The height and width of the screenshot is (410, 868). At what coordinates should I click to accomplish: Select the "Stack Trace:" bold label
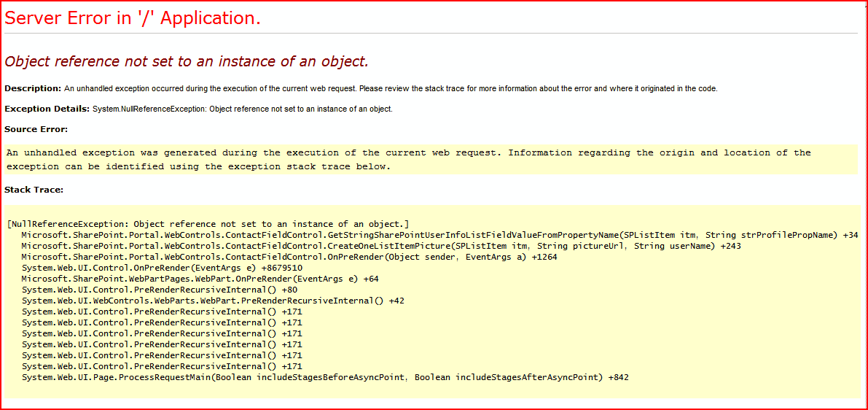34,190
